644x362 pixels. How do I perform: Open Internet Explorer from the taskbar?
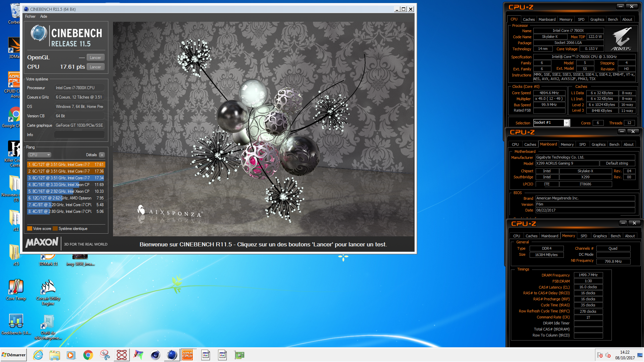coord(38,355)
